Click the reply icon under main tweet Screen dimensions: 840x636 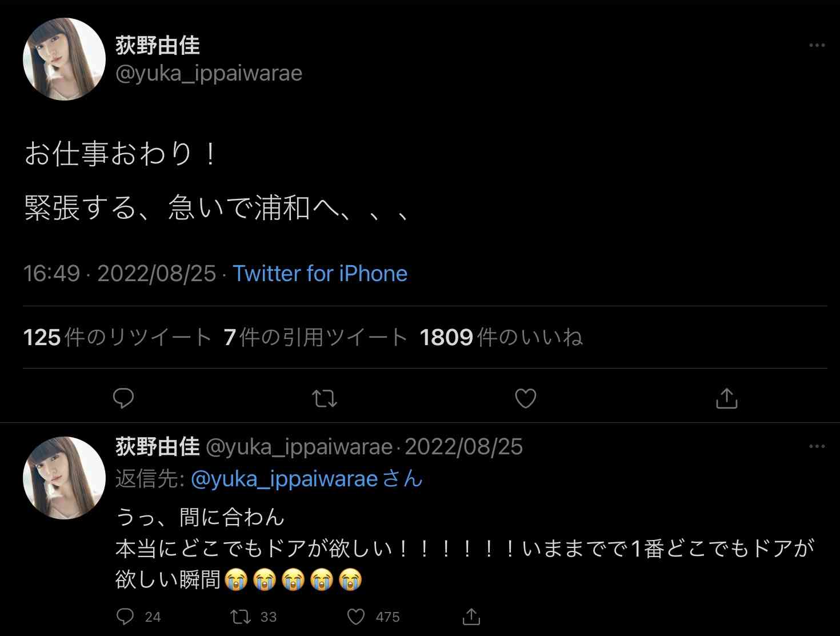123,398
